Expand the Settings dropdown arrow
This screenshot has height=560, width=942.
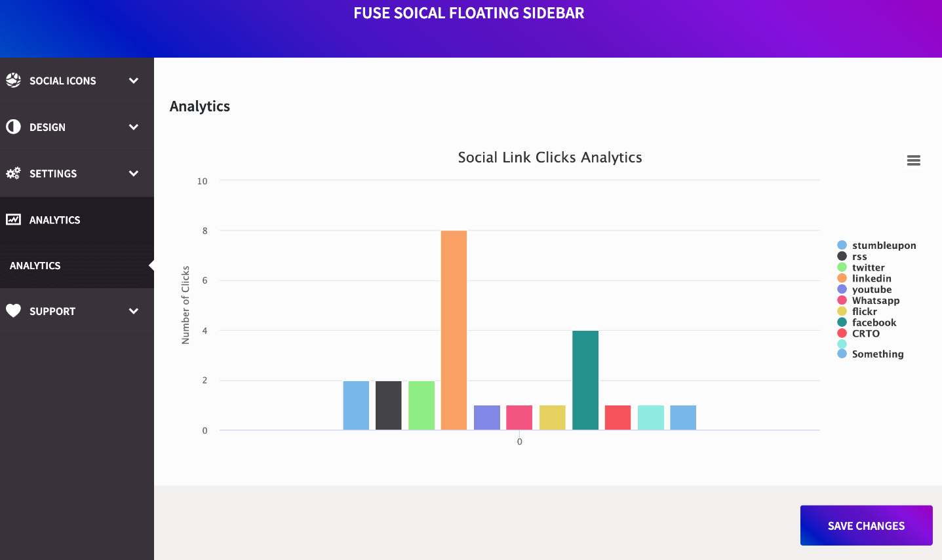click(x=134, y=174)
